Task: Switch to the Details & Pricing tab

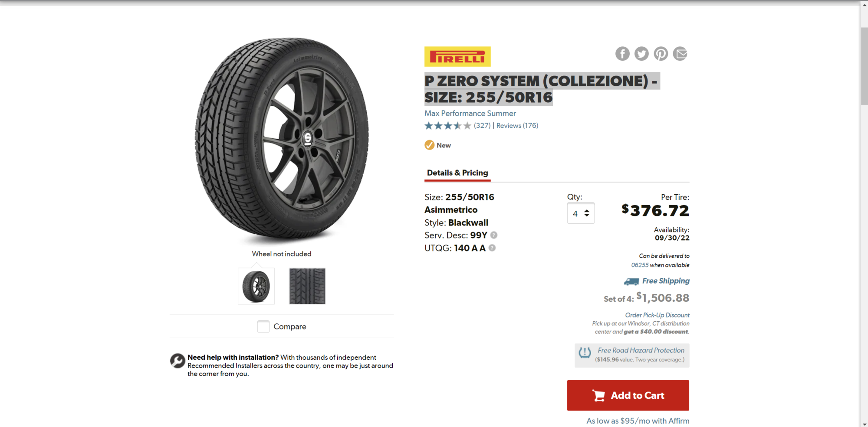Action: click(x=457, y=173)
